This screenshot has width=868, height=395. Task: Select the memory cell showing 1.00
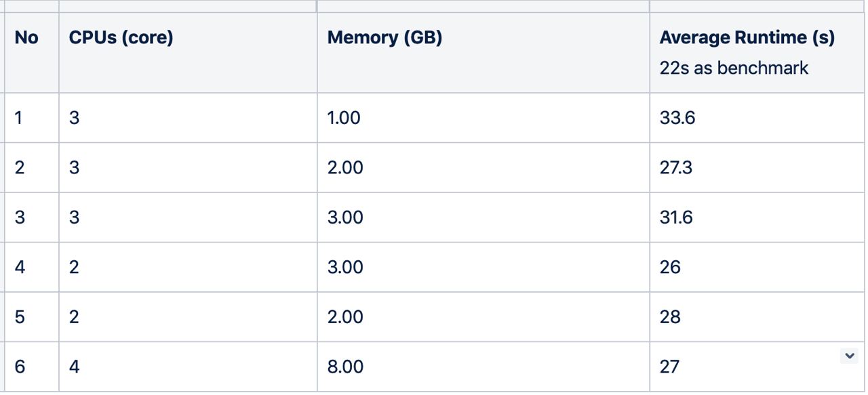pyautogui.click(x=484, y=118)
